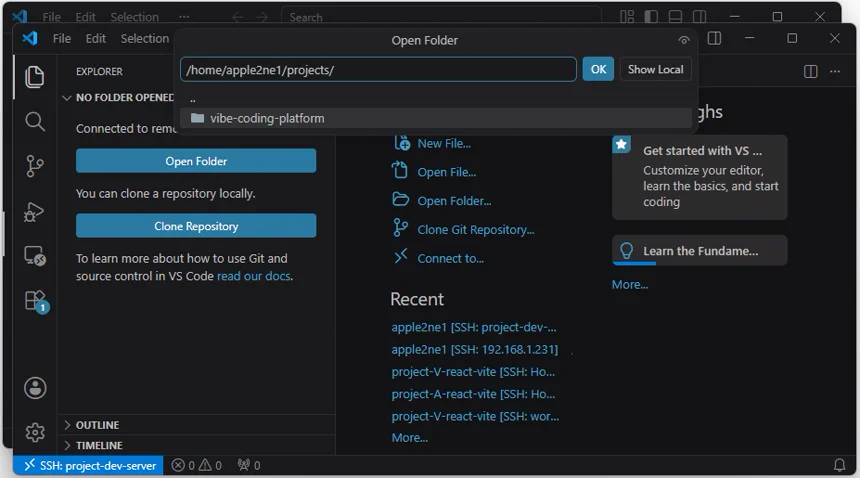Click the VS Code logo in front window
Image resolution: width=860 pixels, height=478 pixels.
coord(30,38)
